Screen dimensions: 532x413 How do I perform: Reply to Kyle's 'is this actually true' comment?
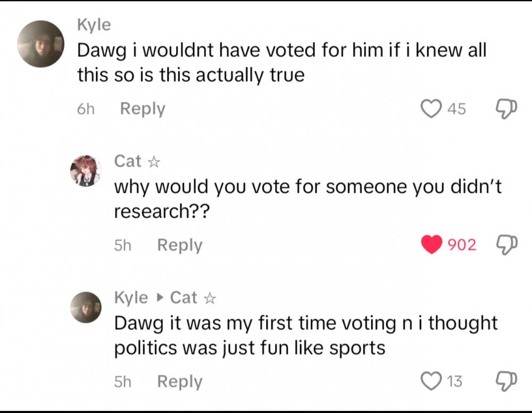point(143,109)
